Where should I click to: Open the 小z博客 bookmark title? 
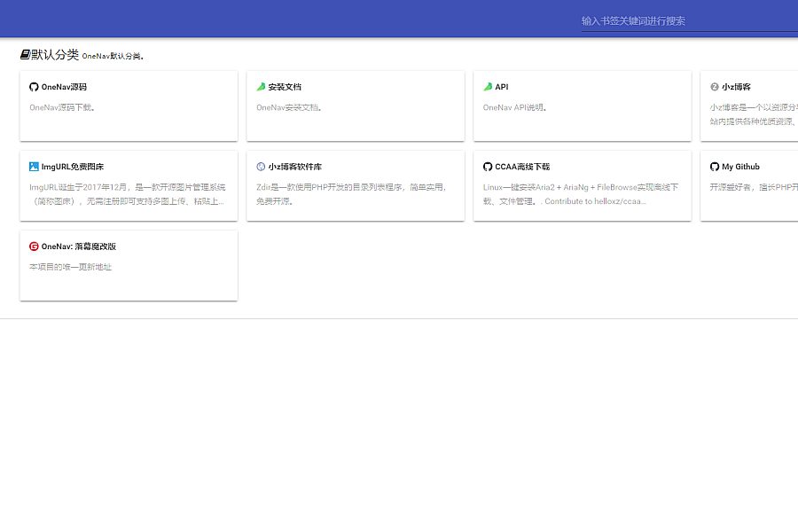(x=737, y=87)
